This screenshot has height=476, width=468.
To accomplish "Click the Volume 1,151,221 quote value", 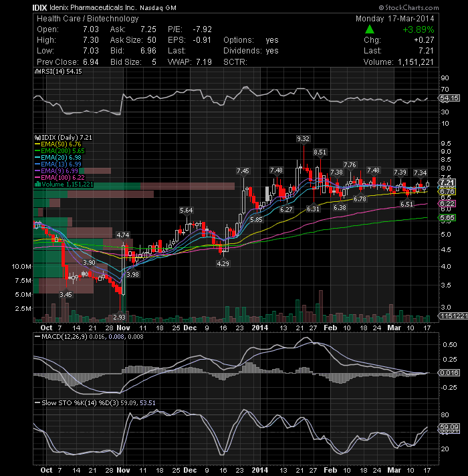I will point(415,62).
